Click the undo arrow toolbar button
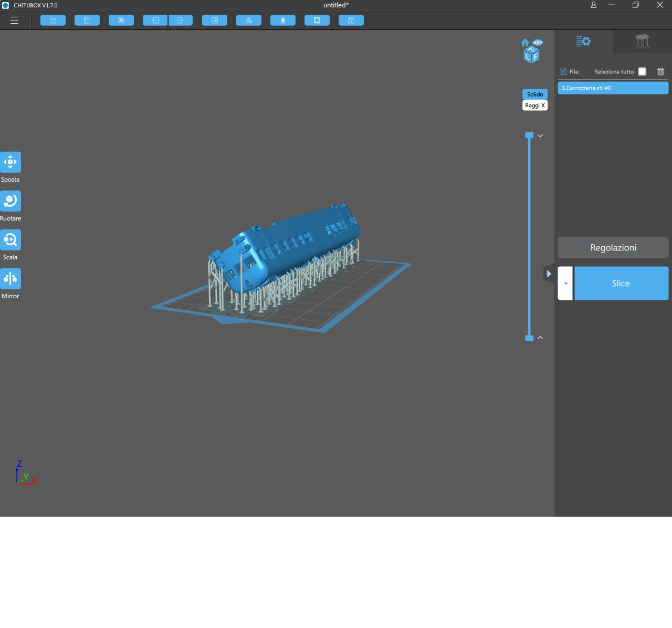 click(155, 20)
